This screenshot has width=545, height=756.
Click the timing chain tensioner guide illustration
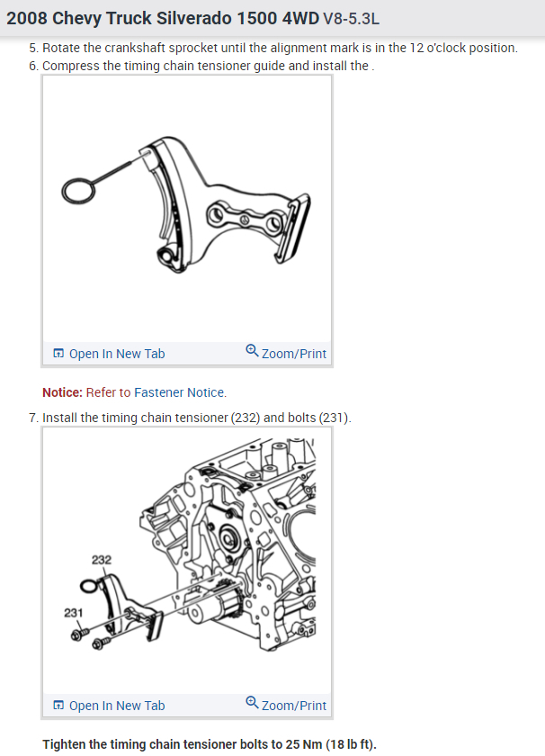tap(186, 200)
